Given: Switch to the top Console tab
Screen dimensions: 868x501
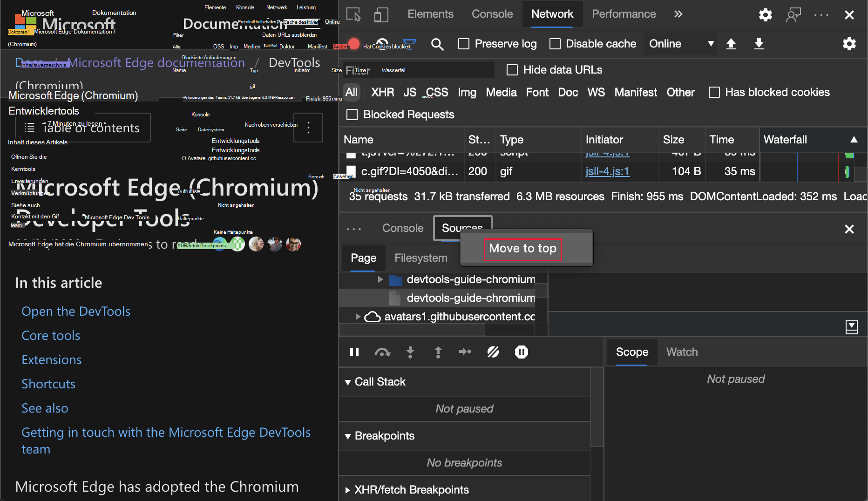Looking at the screenshot, I should coord(492,14).
